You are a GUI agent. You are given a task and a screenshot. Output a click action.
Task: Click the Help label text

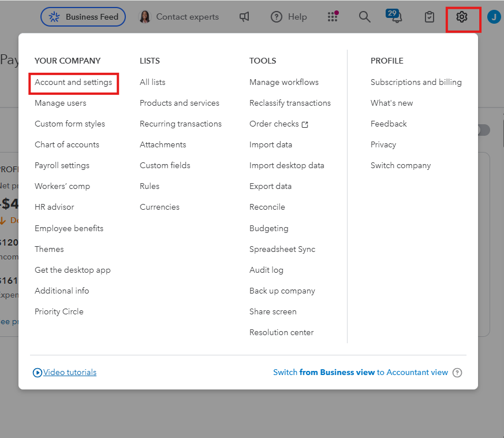pyautogui.click(x=297, y=17)
